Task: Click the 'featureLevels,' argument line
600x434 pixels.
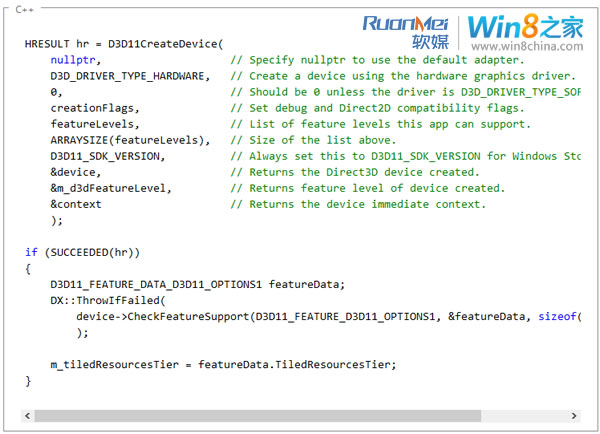Action: tap(95, 124)
